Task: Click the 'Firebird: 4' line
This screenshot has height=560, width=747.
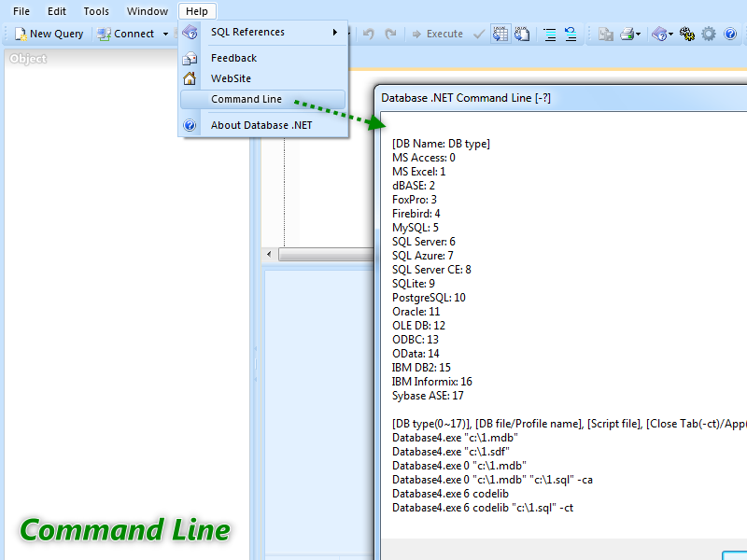Action: tap(416, 214)
